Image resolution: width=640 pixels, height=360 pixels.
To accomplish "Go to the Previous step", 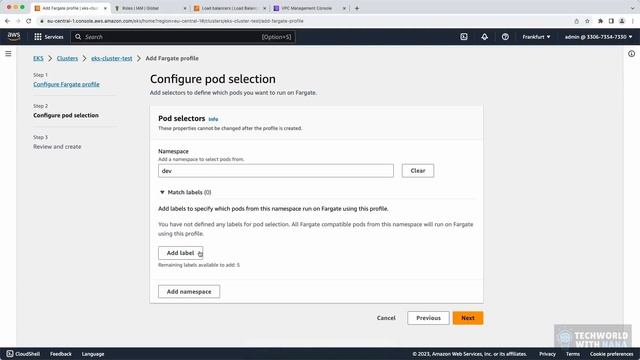I will 428,318.
